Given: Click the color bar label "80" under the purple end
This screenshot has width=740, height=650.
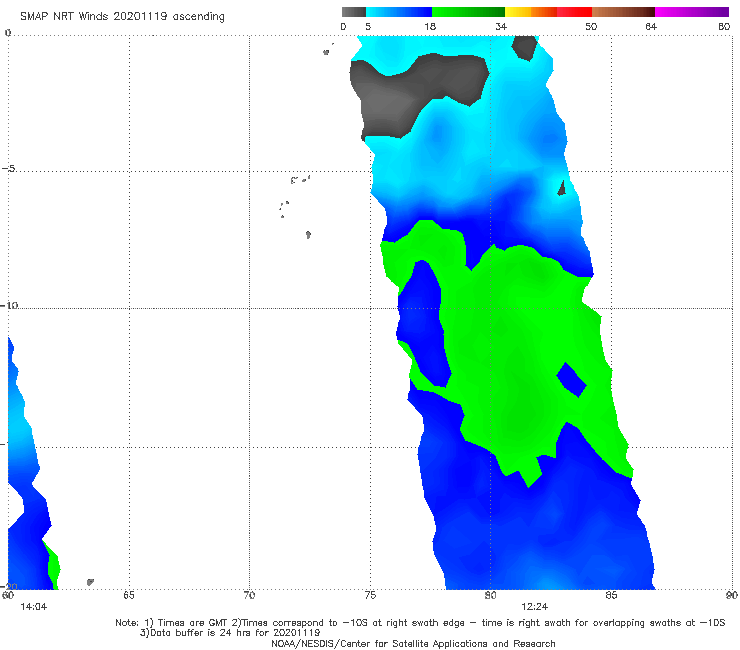Looking at the screenshot, I should 724,26.
